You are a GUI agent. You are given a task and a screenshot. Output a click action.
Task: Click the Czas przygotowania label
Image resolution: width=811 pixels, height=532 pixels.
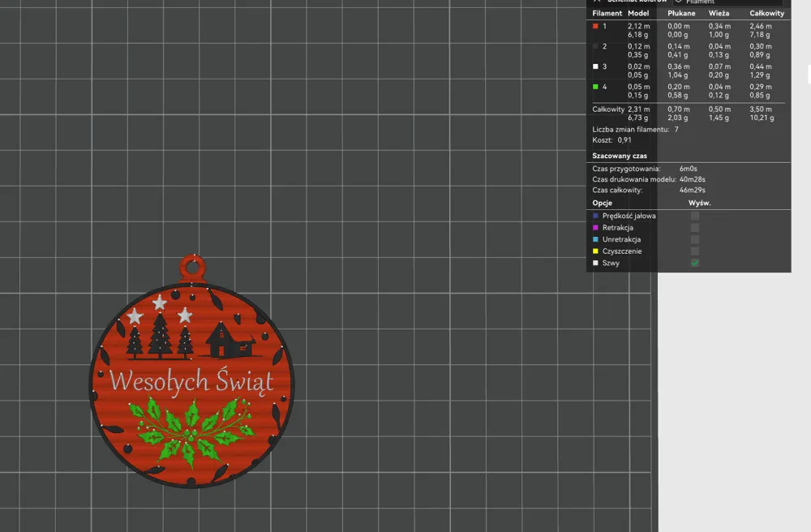[x=626, y=169]
